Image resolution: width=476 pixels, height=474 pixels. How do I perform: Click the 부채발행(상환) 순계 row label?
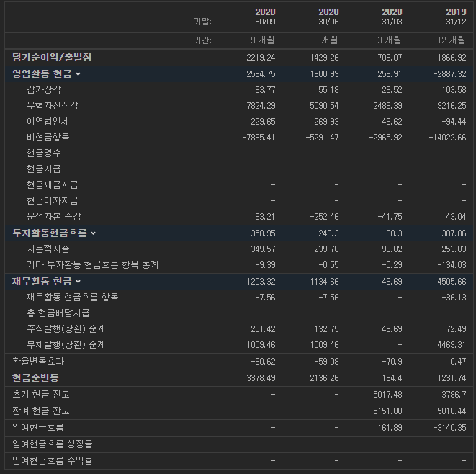click(x=66, y=344)
